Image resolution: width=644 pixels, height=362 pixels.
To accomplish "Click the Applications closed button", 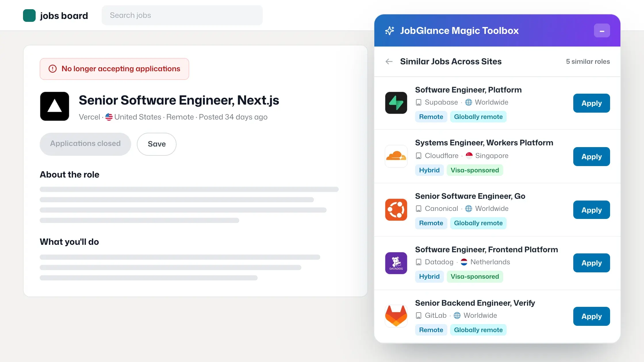I will (85, 144).
